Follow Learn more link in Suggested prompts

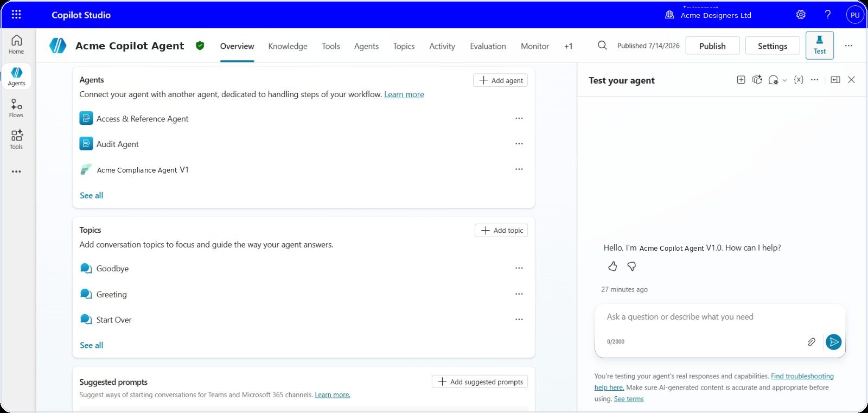[333, 395]
